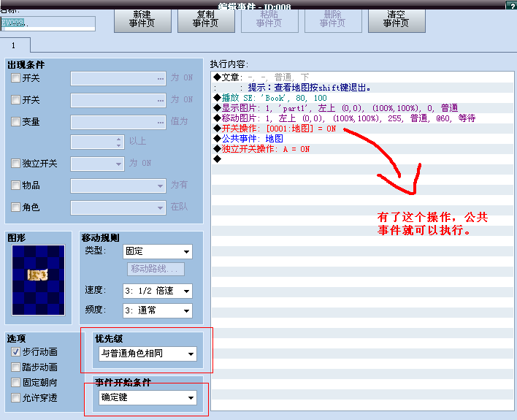This screenshot has width=517, height=420.
Task: Open first 开关 selector ellipsis field
Action: [118, 79]
